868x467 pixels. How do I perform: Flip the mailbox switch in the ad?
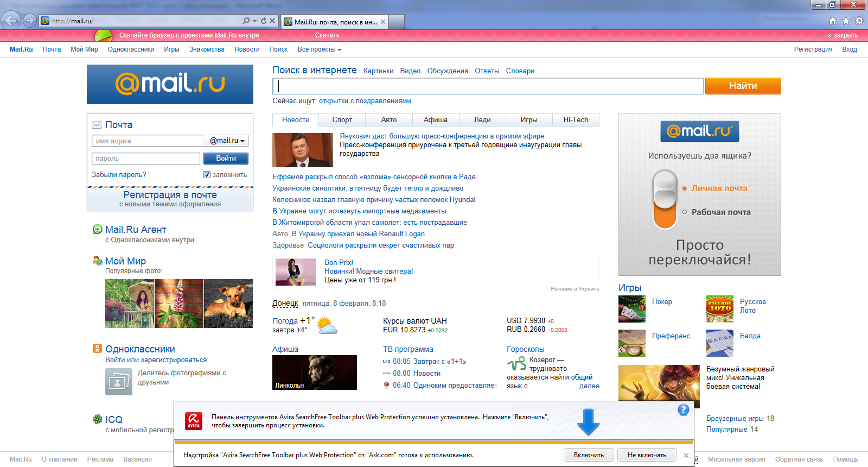[x=665, y=199]
